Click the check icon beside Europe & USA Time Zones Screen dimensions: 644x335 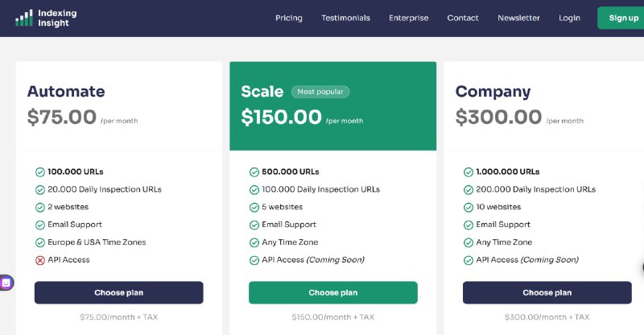pos(39,242)
